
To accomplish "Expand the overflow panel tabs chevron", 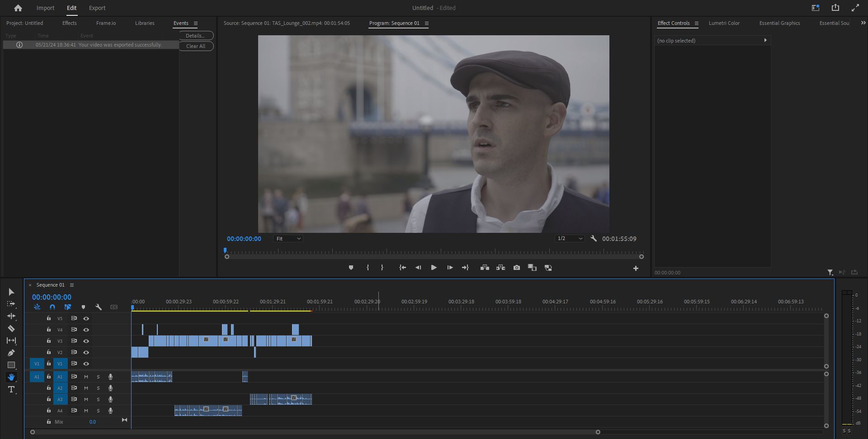I will click(863, 23).
